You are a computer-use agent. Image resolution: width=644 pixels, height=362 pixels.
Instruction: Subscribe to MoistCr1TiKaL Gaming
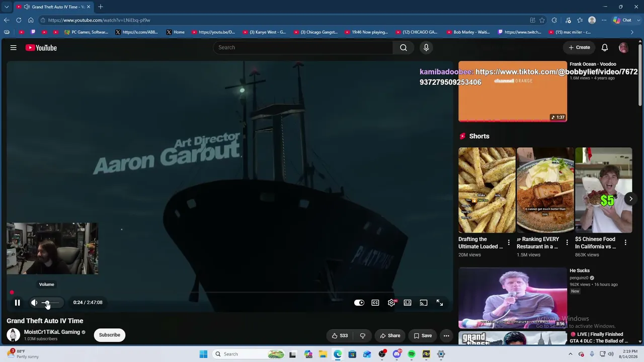109,335
